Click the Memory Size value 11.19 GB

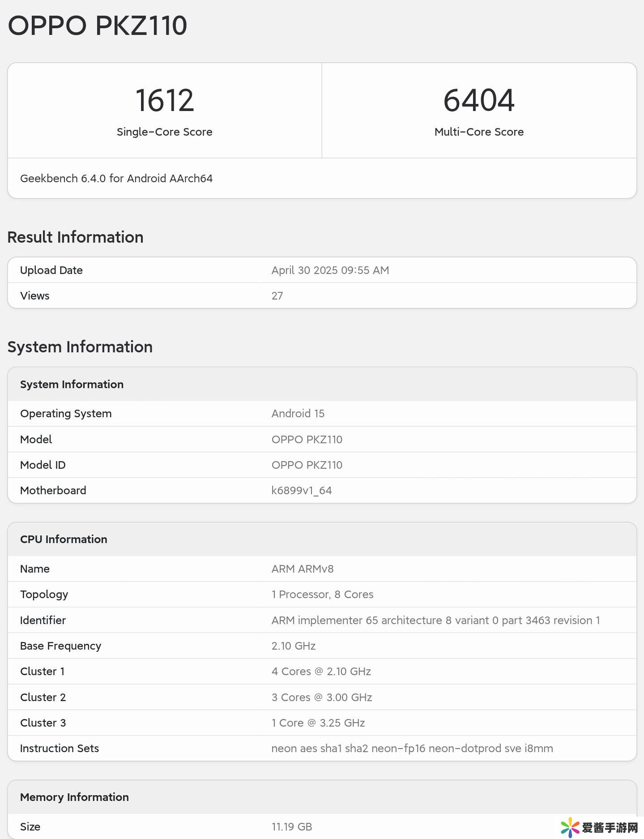point(291,827)
